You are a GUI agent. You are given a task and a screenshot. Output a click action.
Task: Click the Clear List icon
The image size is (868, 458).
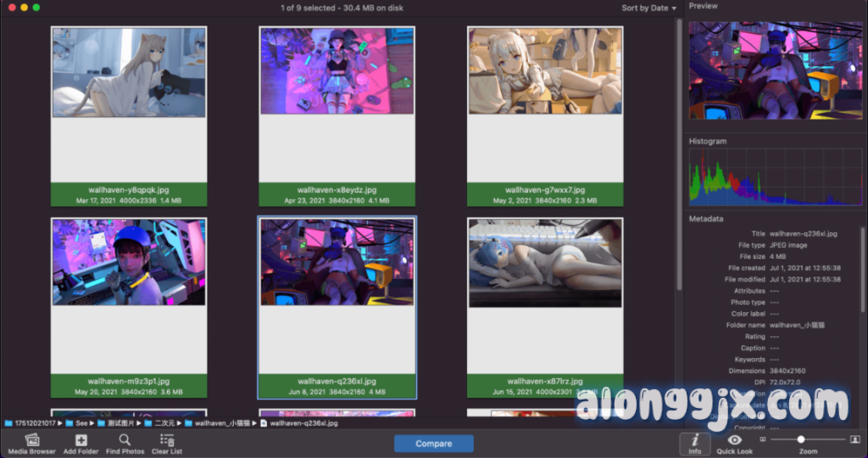pyautogui.click(x=167, y=439)
